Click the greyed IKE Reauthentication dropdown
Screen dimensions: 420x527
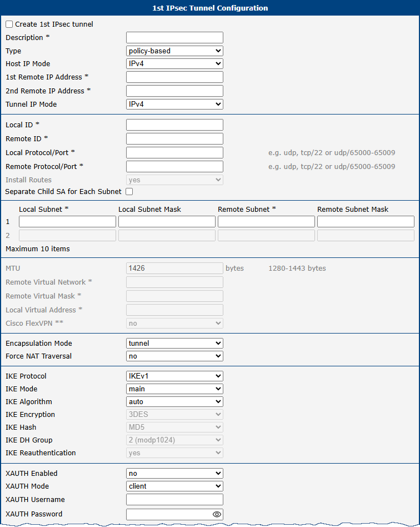tap(174, 453)
